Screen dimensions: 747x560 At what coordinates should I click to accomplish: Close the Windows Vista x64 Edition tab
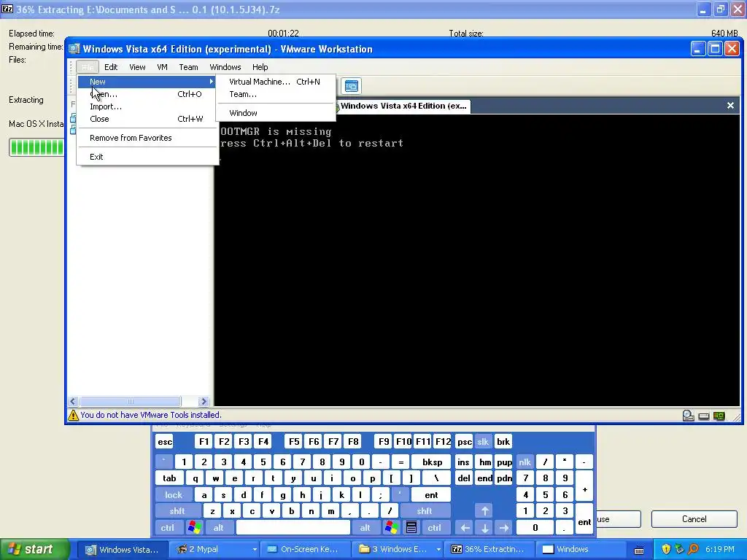click(730, 106)
